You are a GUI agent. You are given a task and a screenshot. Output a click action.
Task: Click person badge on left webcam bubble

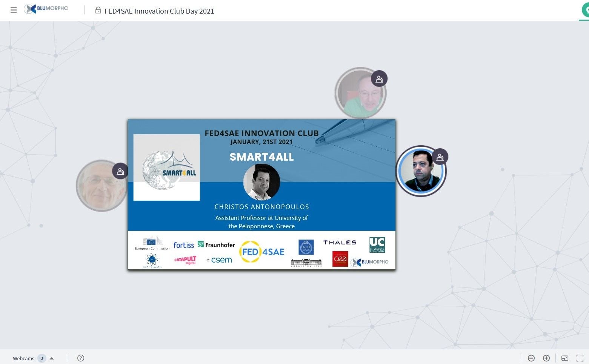point(120,171)
